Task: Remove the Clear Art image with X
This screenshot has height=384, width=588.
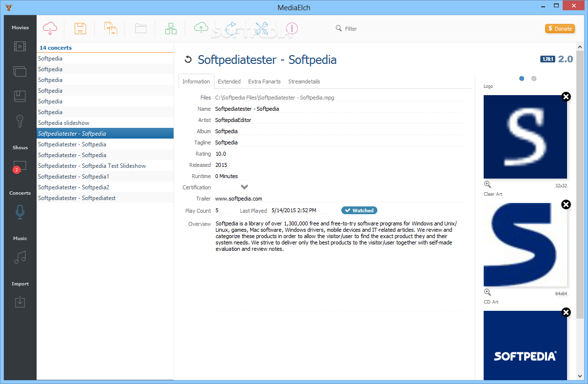Action: pyautogui.click(x=566, y=204)
